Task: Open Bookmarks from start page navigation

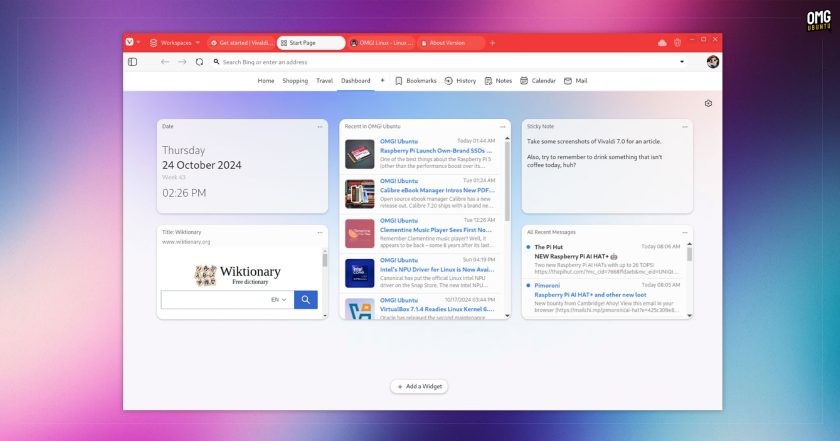Action: pyautogui.click(x=416, y=81)
